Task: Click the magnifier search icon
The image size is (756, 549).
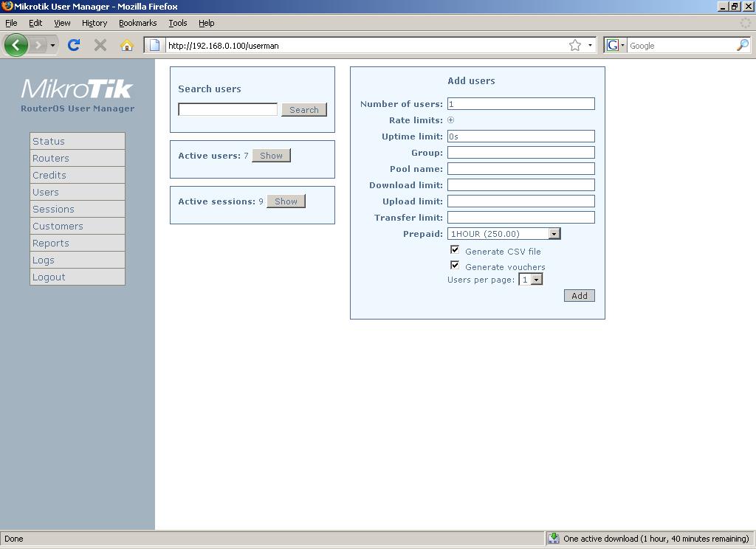Action: tap(743, 45)
